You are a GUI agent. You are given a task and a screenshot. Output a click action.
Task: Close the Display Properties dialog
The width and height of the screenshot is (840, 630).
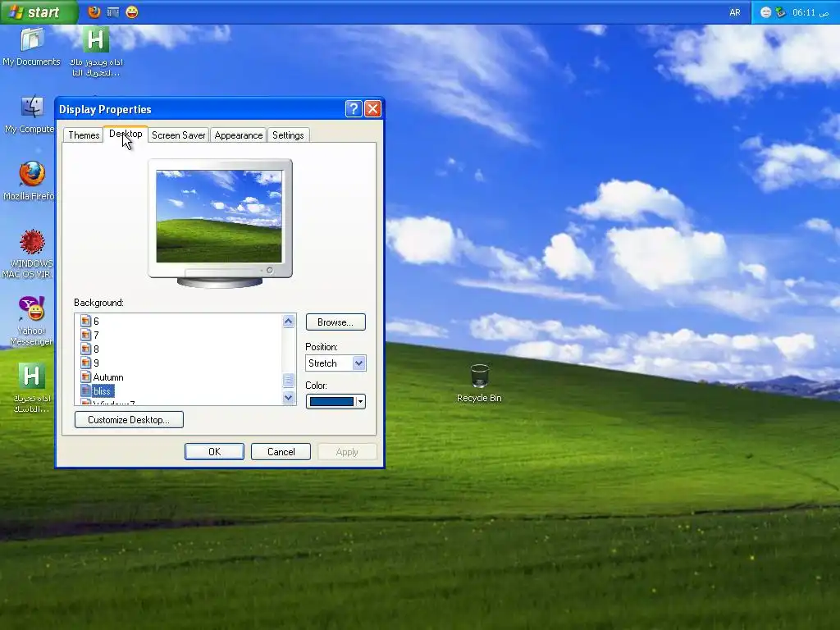373,109
